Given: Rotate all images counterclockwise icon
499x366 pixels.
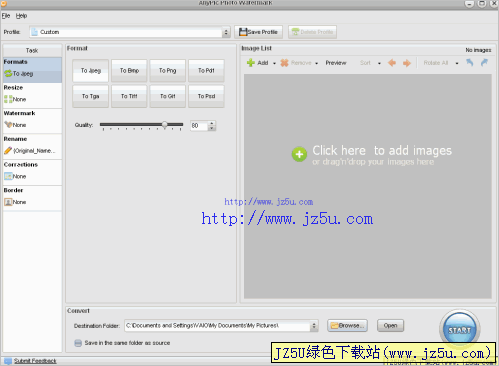Looking at the screenshot, I should [470, 62].
